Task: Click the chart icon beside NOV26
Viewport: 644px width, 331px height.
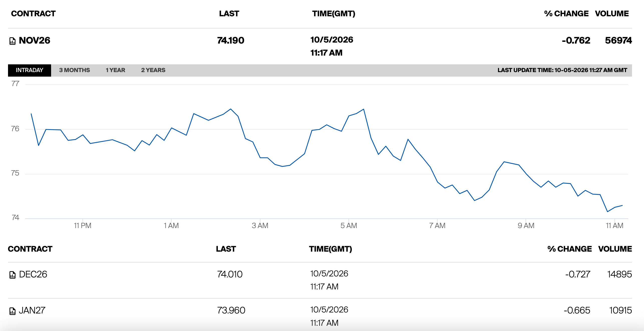Action: [x=12, y=41]
